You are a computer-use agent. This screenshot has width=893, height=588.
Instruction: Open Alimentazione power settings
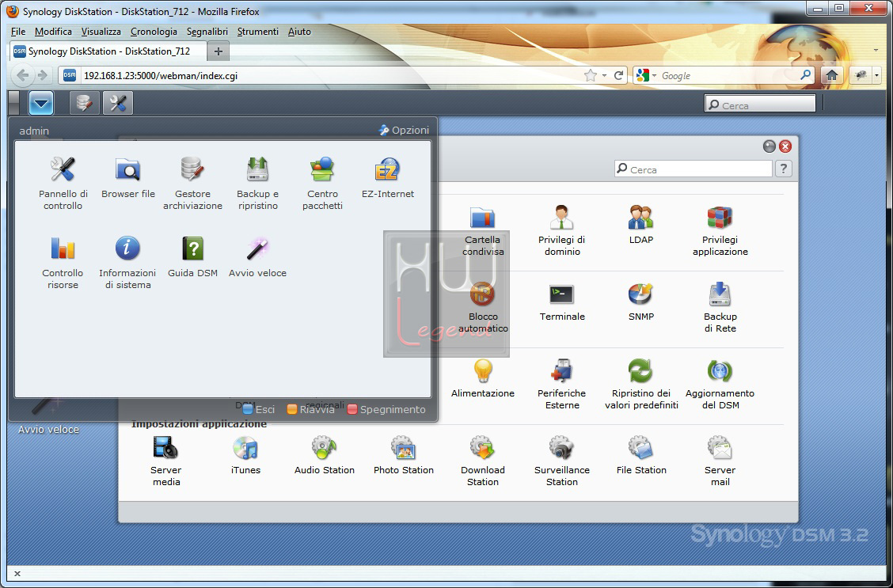pos(483,378)
